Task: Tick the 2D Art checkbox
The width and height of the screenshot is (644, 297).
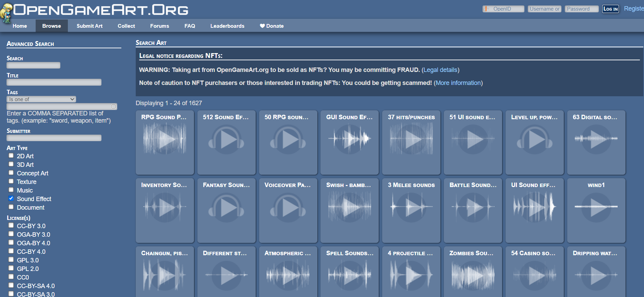Action: tap(11, 156)
